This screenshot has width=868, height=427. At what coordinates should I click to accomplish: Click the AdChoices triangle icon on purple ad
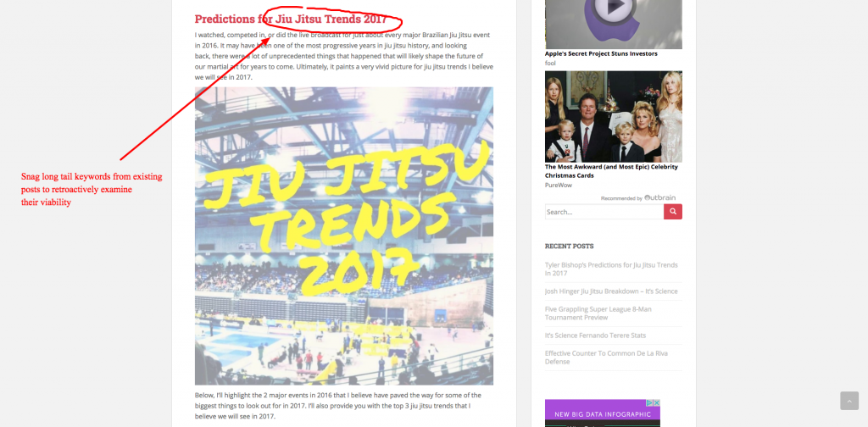650,402
